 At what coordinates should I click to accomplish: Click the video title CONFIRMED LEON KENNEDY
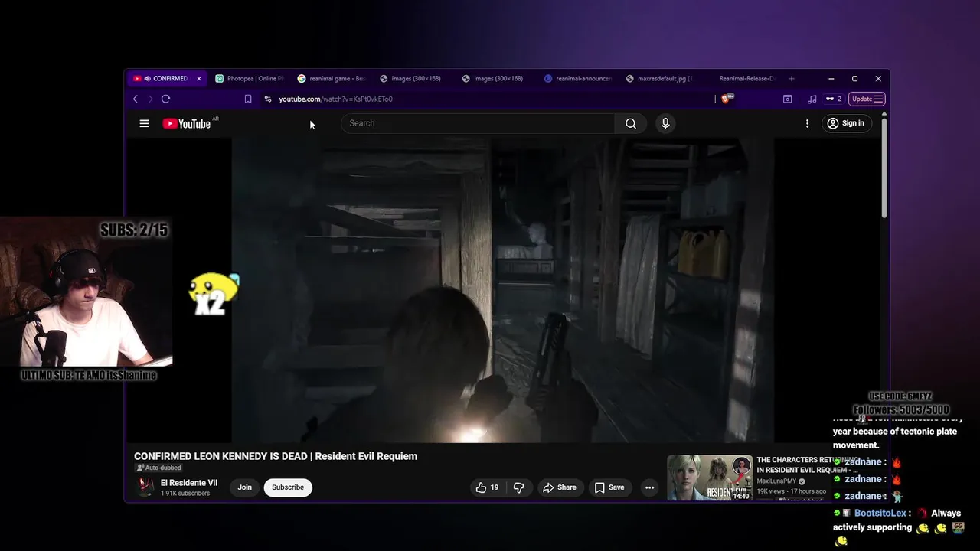point(276,456)
